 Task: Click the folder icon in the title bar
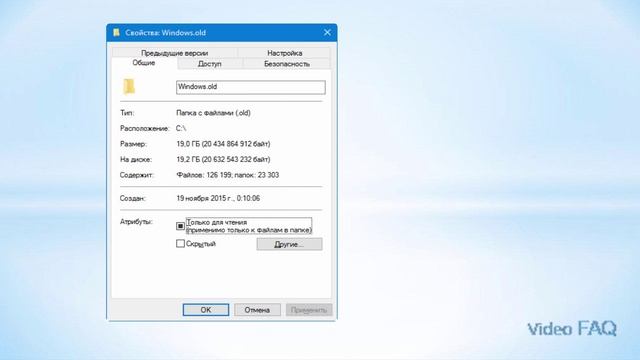[x=116, y=33]
